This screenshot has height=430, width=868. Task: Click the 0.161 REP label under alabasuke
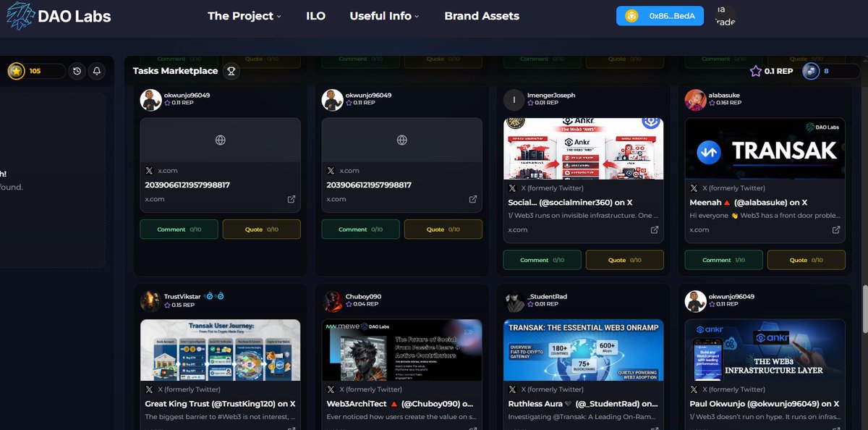(725, 104)
